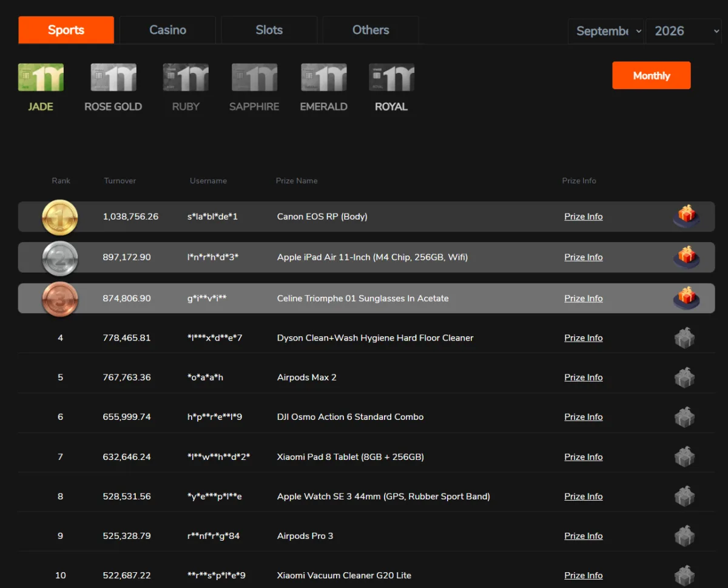
Task: Click the EMERALD tier label
Action: [324, 107]
